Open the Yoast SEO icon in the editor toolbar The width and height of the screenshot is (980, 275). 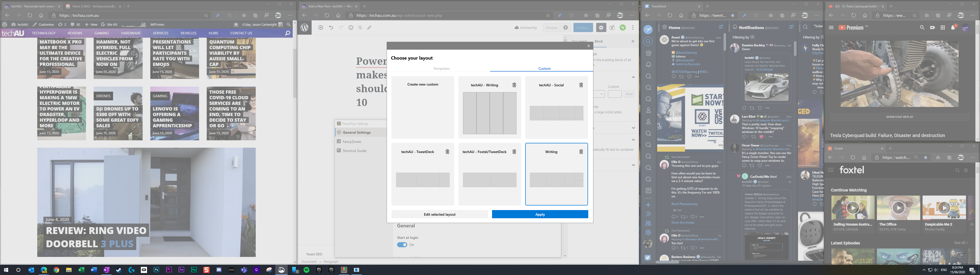[x=612, y=27]
